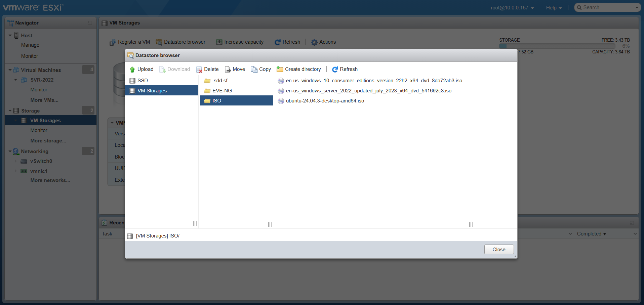
Task: Open More storage... link in Navigator
Action: coord(48,140)
